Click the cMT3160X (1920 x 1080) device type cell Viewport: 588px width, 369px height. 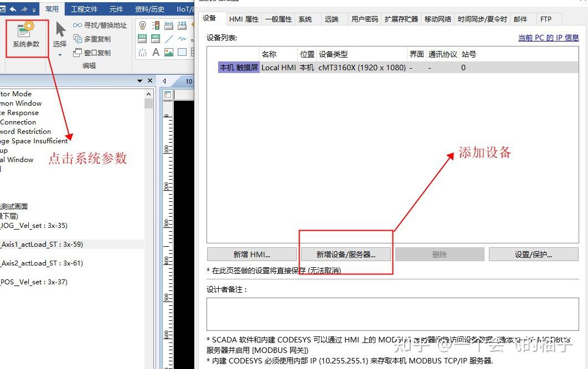[x=362, y=67]
